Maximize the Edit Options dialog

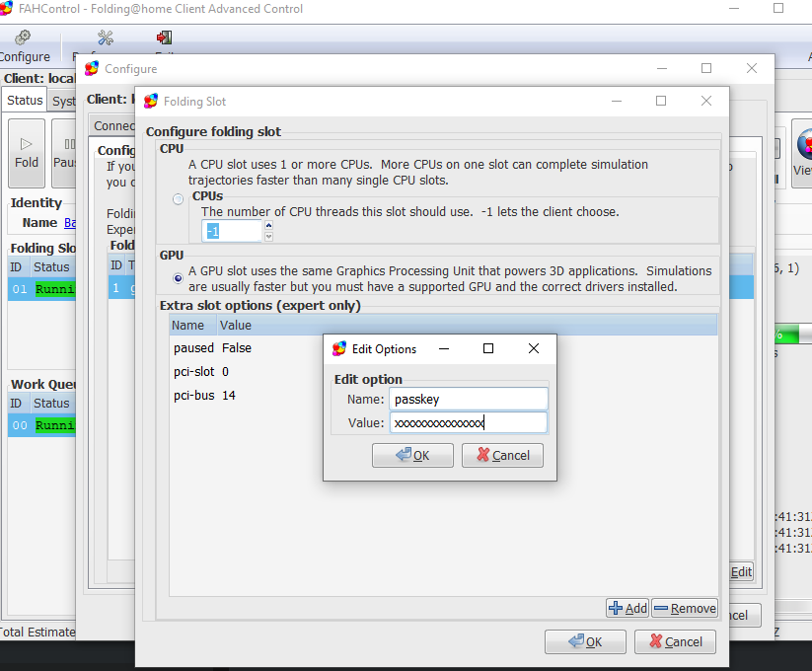pos(488,348)
